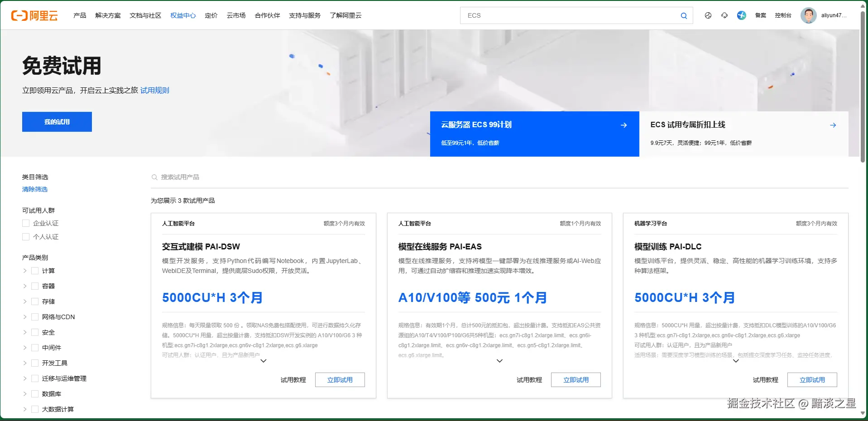Expand the 数据库 category chevron
The image size is (868, 421).
coord(25,394)
